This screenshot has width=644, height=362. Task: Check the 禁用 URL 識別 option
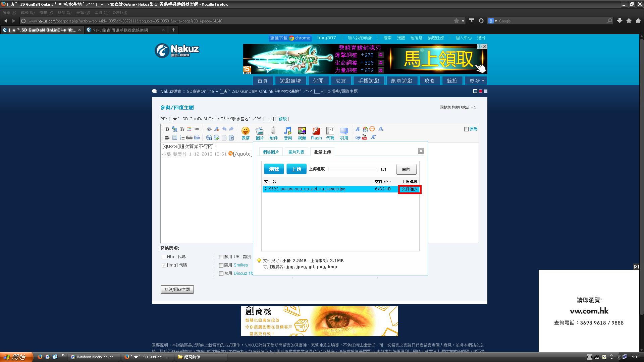[x=221, y=257]
